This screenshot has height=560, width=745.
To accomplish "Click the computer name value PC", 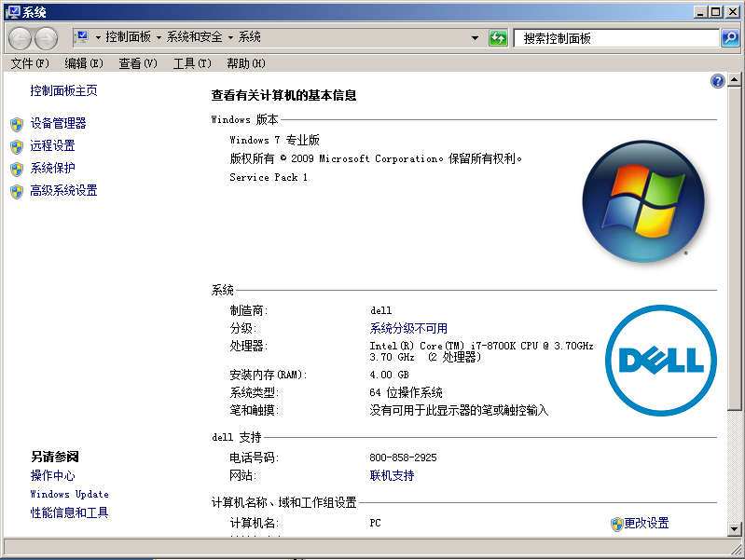I will [x=376, y=523].
